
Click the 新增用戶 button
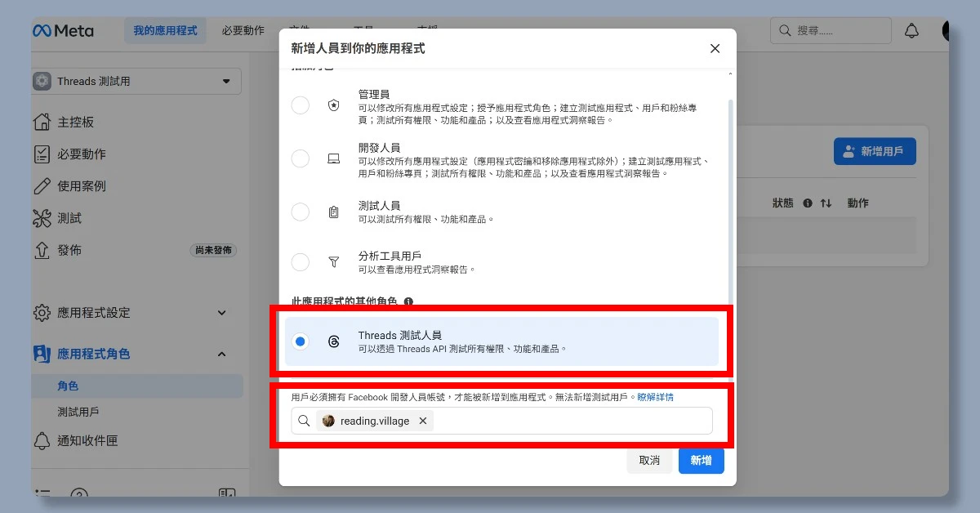875,151
